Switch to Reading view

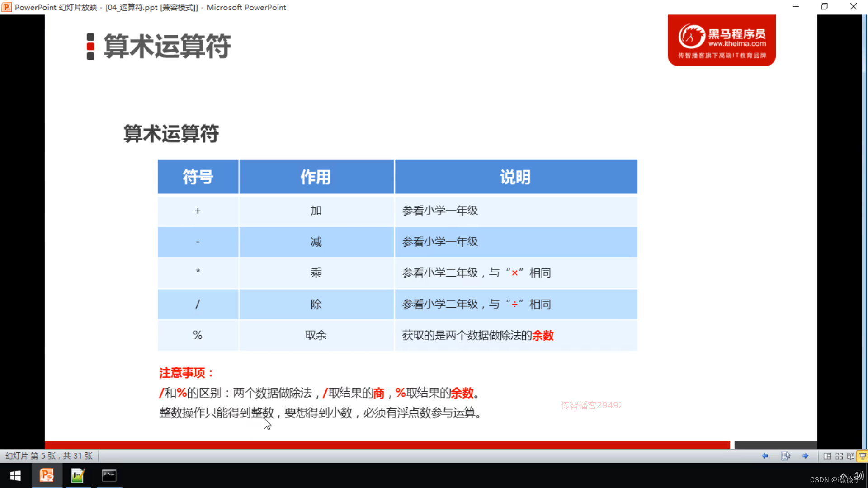pos(850,456)
